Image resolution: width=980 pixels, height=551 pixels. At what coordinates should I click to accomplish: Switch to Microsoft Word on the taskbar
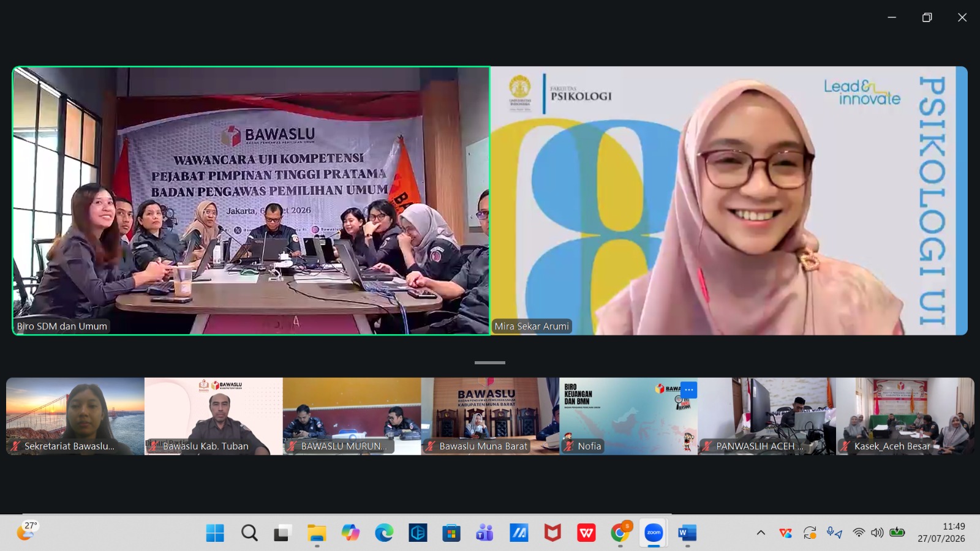coord(687,533)
